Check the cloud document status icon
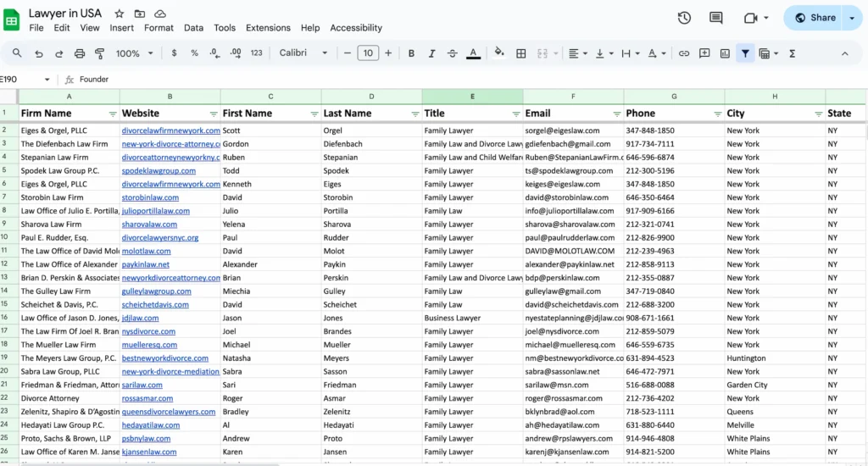The height and width of the screenshot is (466, 868). (160, 14)
